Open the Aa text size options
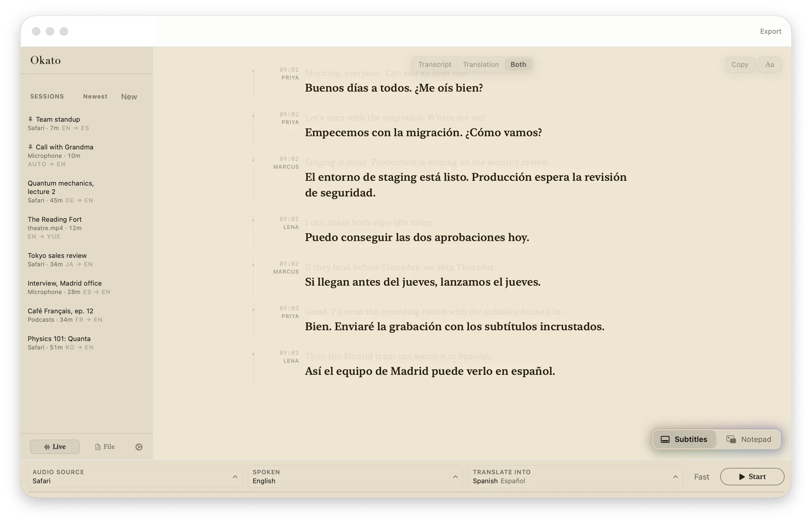The image size is (812, 523). point(770,65)
